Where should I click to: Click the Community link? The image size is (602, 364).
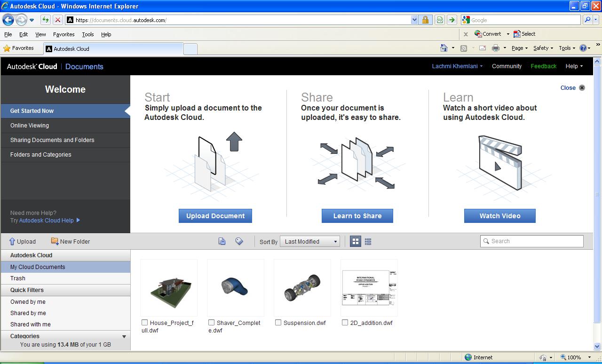click(507, 66)
